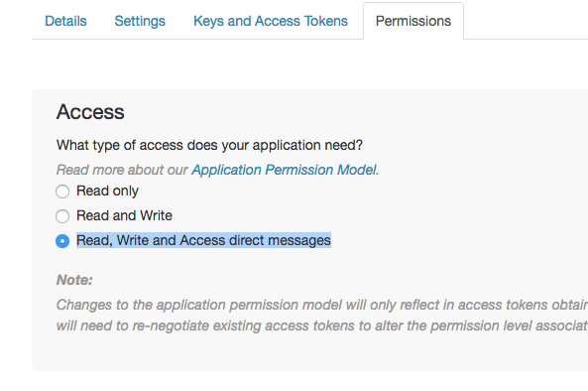Open the Details tab
This screenshot has height=391, width=588.
tap(65, 21)
